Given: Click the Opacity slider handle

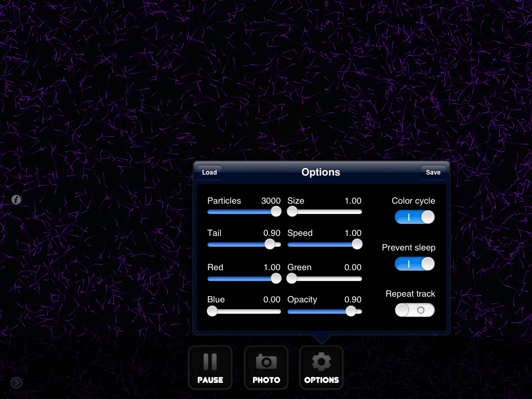Looking at the screenshot, I should [351, 311].
